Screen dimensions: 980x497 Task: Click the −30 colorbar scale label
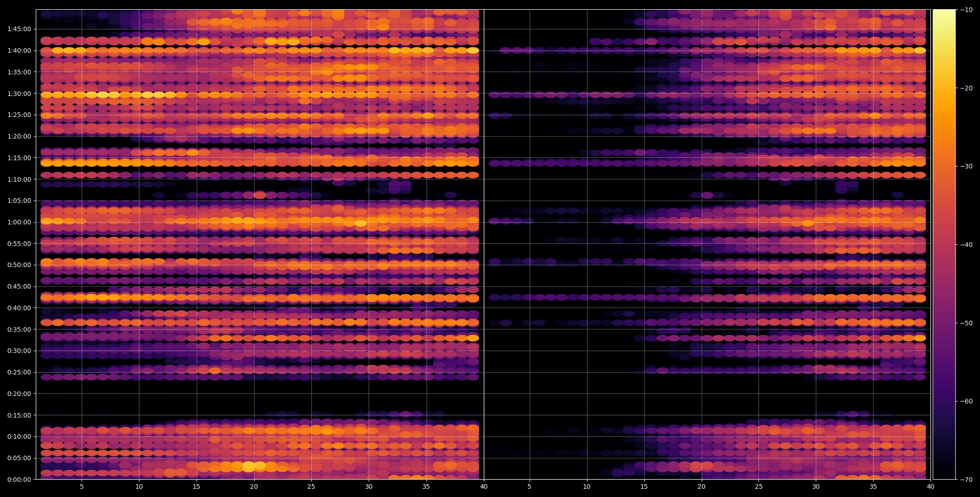coord(966,167)
